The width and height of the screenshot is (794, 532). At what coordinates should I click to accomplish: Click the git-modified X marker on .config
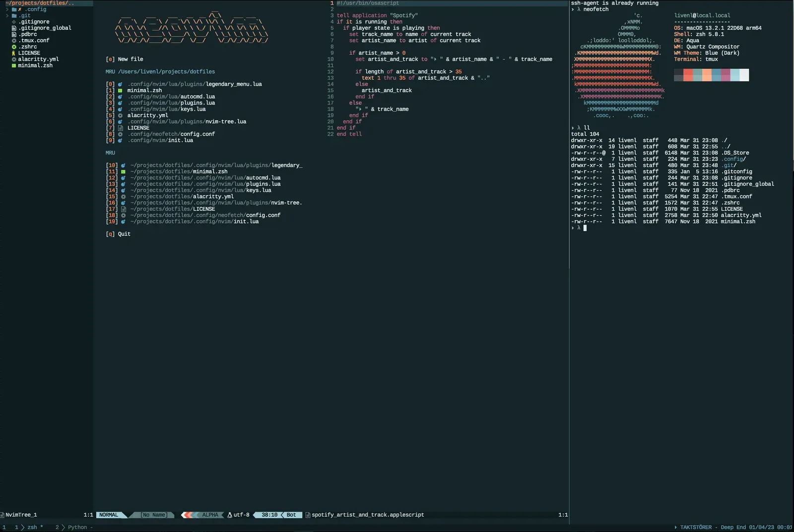pyautogui.click(x=20, y=9)
